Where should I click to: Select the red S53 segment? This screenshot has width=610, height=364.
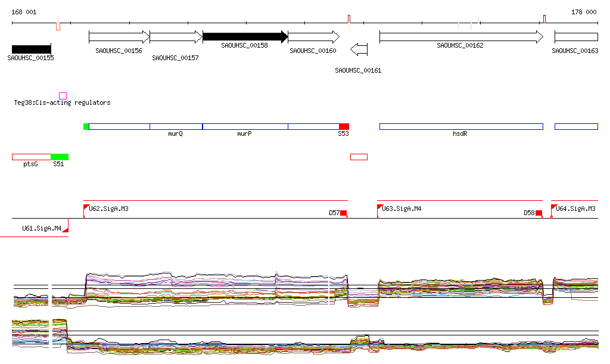(x=344, y=126)
